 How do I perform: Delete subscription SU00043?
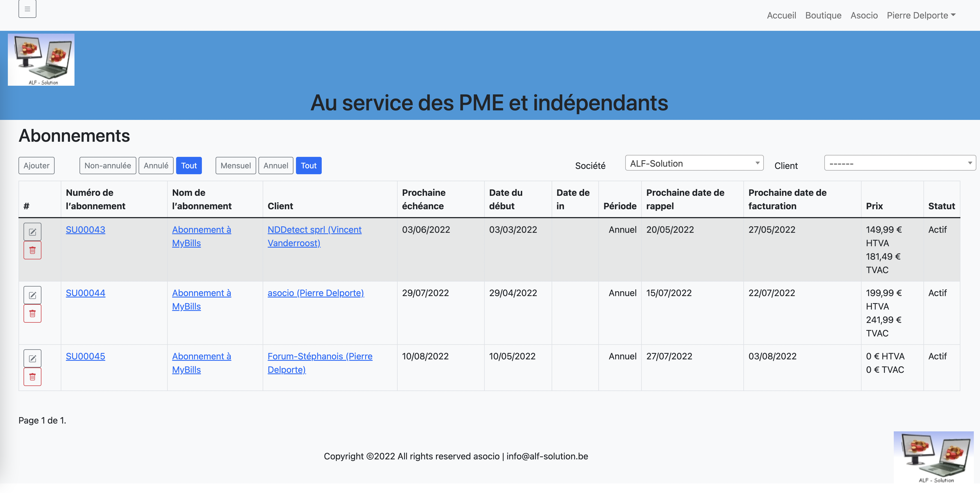[x=32, y=250]
